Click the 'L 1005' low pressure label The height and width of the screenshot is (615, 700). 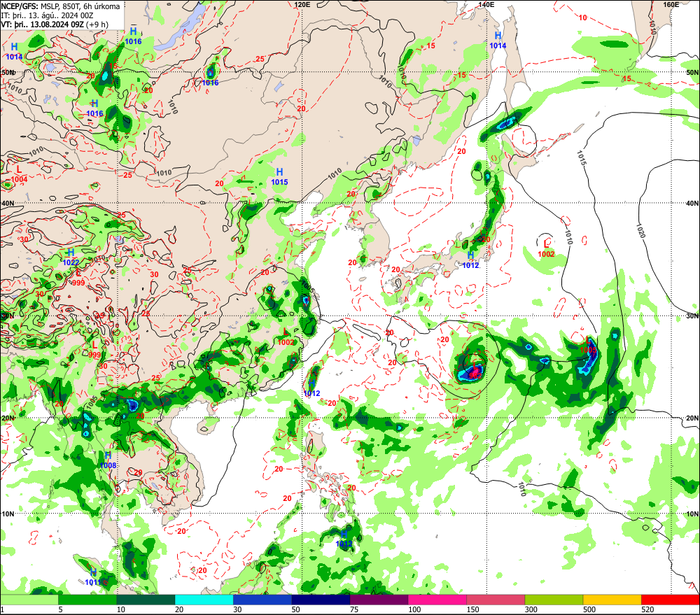pos(589,346)
